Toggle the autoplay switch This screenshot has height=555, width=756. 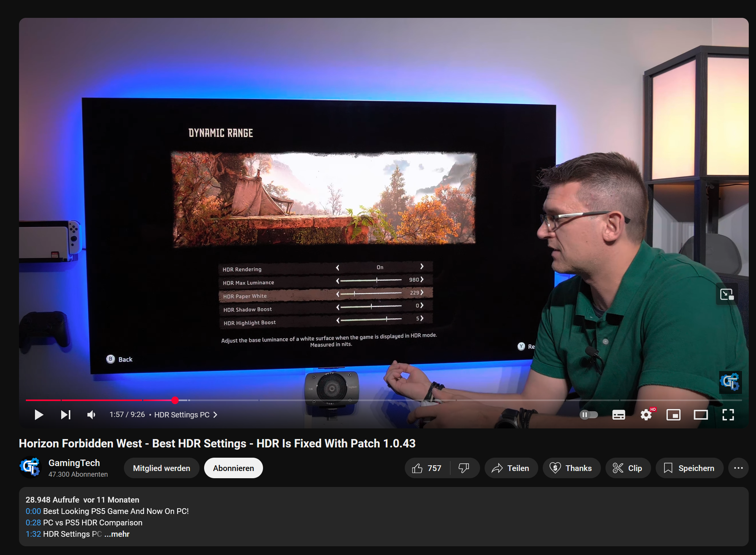(588, 414)
